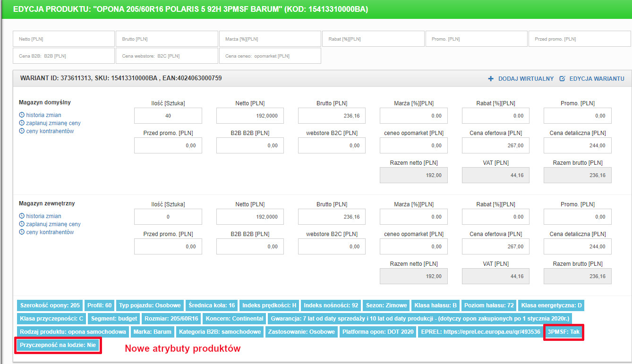Select the Przyczepność na lodzie: Nie tag
632x364 pixels.
(58, 345)
